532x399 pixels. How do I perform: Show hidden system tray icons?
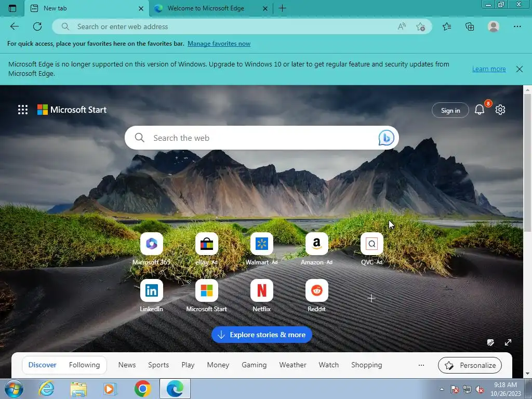point(442,389)
